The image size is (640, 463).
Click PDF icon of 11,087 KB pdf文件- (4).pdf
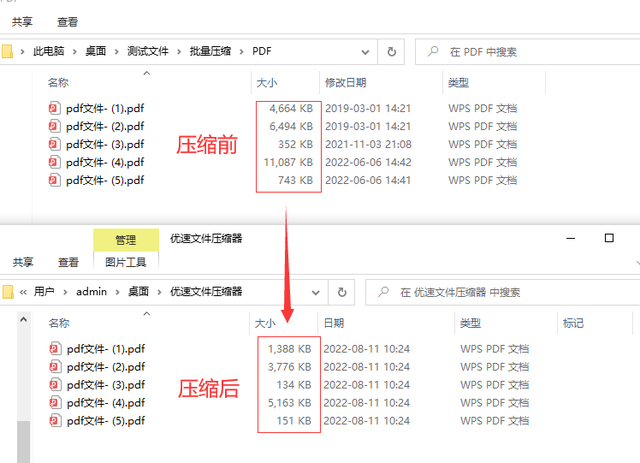click(54, 162)
